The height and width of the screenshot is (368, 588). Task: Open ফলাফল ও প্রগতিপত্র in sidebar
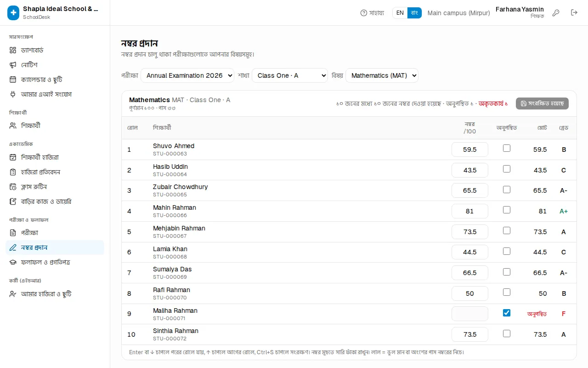55,262
